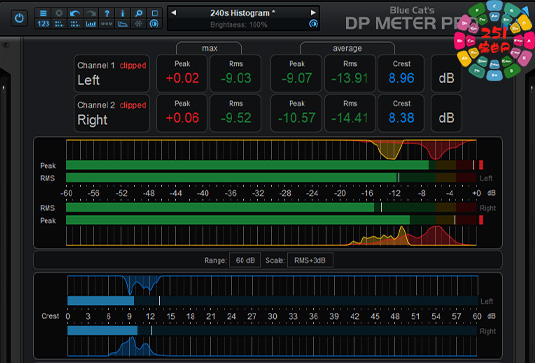This screenshot has height=363, width=535.
Task: Click the 'Channel 1 Left' label box
Action: [112, 74]
